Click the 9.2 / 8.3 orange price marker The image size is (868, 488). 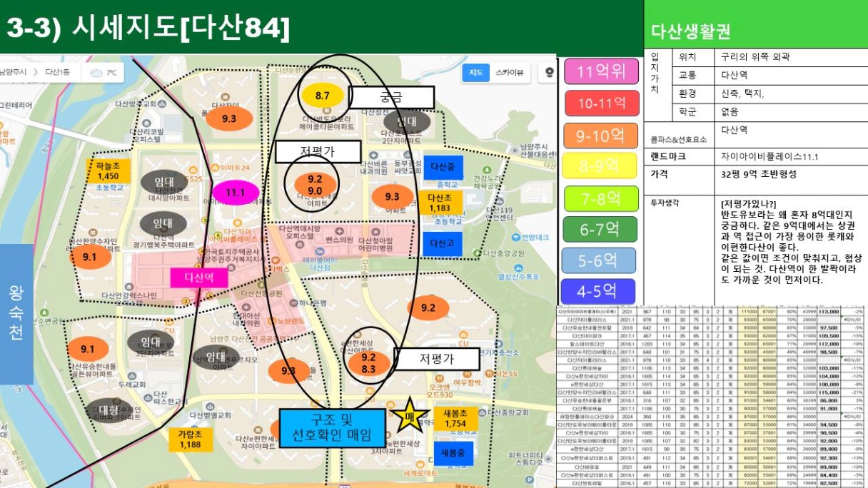[x=368, y=363]
